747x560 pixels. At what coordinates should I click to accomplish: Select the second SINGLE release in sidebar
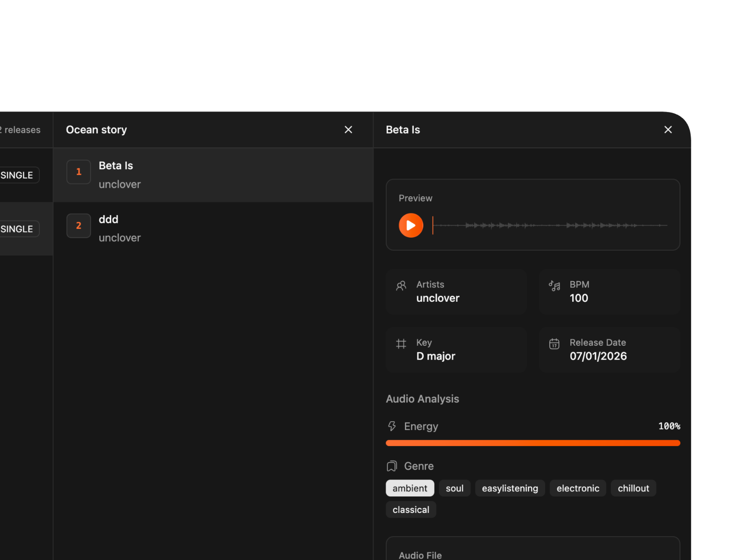(x=16, y=229)
